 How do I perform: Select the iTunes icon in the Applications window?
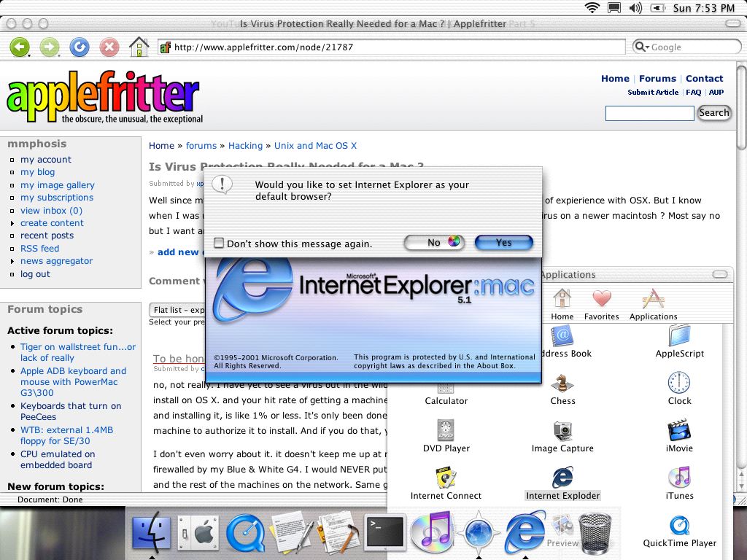679,478
